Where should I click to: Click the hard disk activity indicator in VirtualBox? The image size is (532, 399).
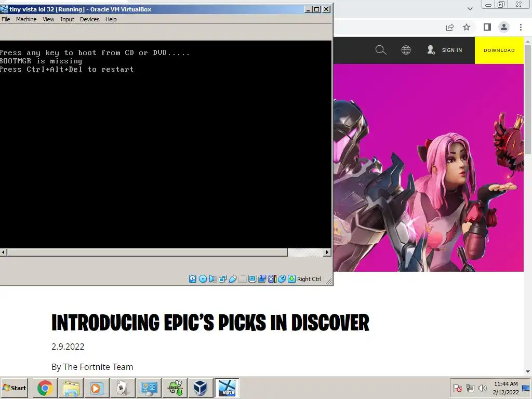click(192, 279)
